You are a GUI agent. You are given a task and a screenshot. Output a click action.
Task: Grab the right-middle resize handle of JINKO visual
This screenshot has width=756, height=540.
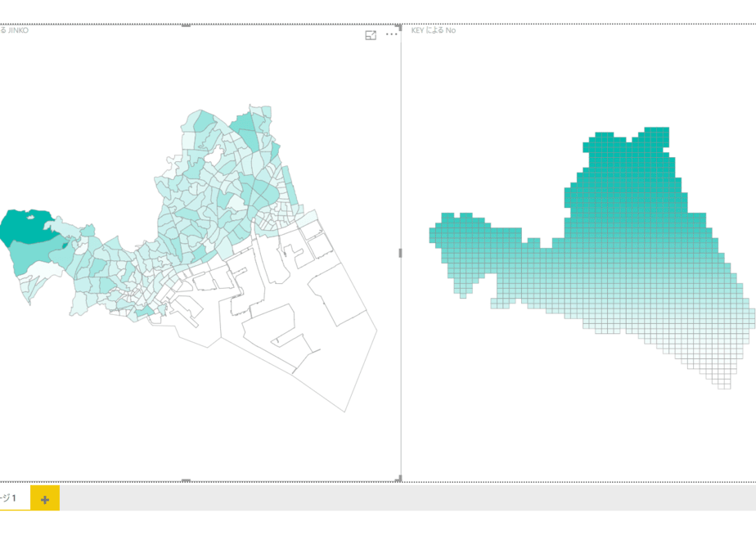tap(400, 253)
